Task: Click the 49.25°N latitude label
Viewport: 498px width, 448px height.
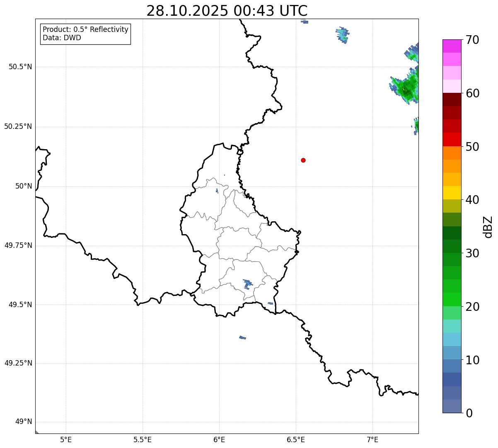Action: (x=18, y=363)
